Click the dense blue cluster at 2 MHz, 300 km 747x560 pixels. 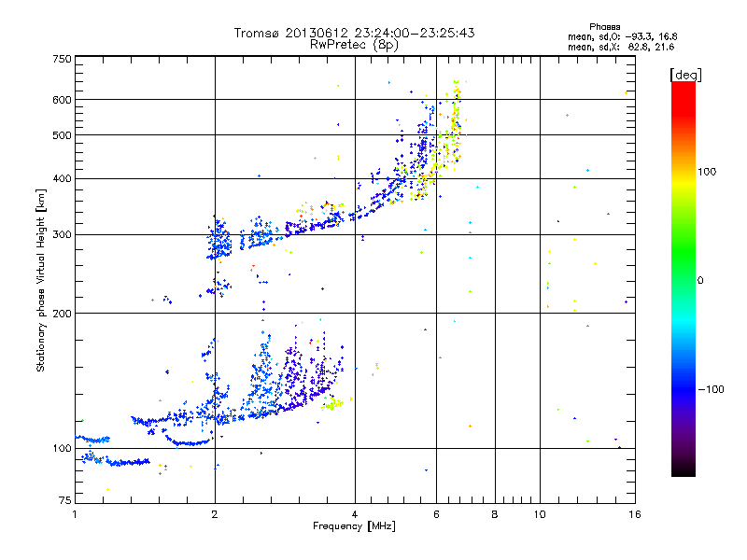[219, 237]
